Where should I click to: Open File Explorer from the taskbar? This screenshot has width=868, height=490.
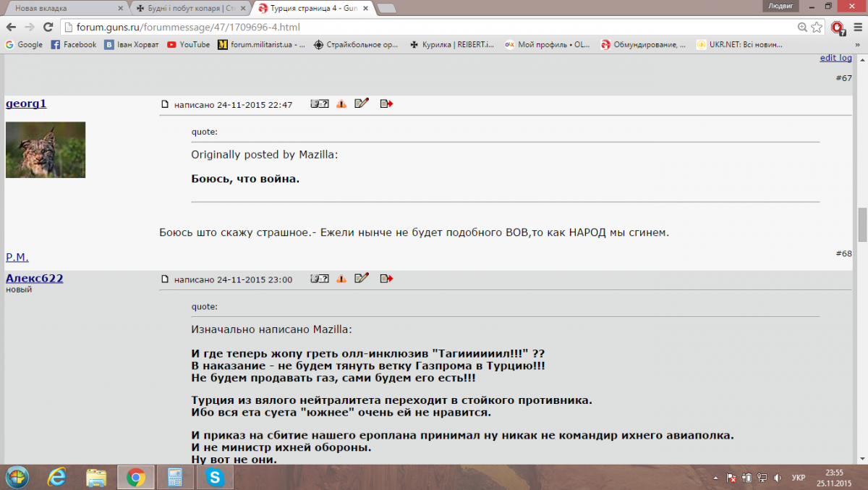[96, 478]
